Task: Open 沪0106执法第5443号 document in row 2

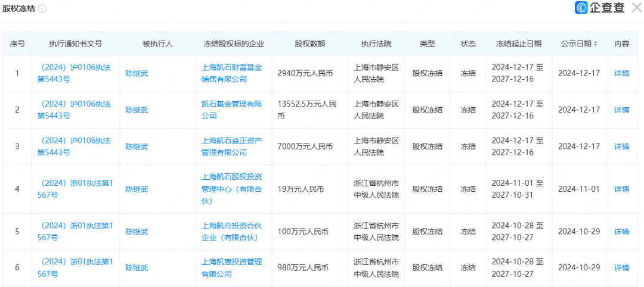Action: click(x=75, y=110)
